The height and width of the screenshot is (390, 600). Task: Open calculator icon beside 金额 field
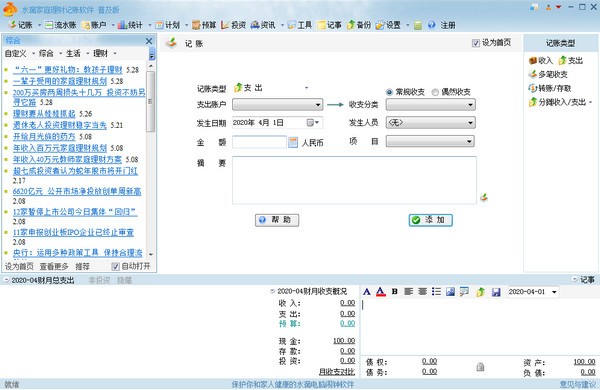(293, 142)
